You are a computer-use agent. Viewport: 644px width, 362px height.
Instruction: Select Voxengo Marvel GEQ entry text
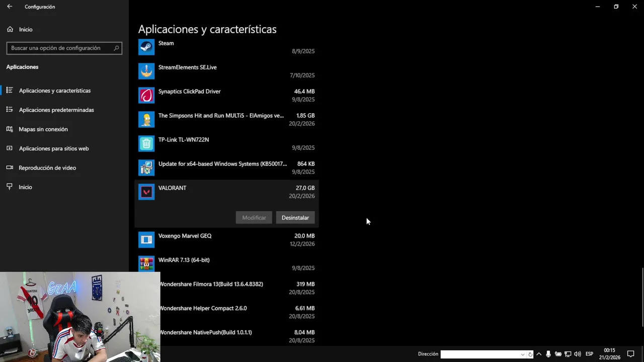(x=185, y=236)
